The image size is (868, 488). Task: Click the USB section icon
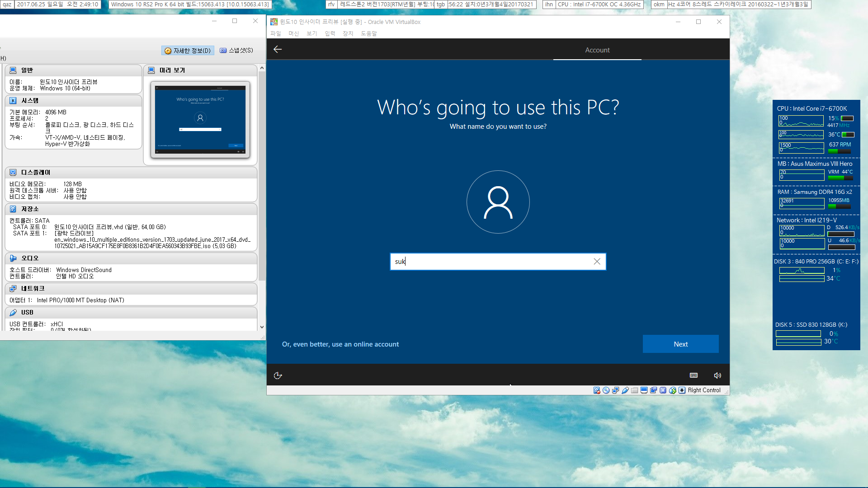click(13, 312)
